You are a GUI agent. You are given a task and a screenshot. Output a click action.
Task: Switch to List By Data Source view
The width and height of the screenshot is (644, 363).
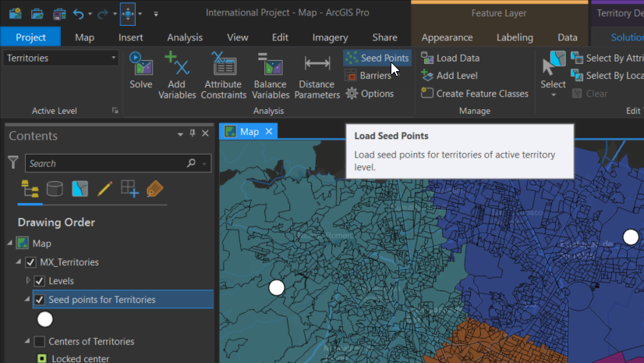55,188
